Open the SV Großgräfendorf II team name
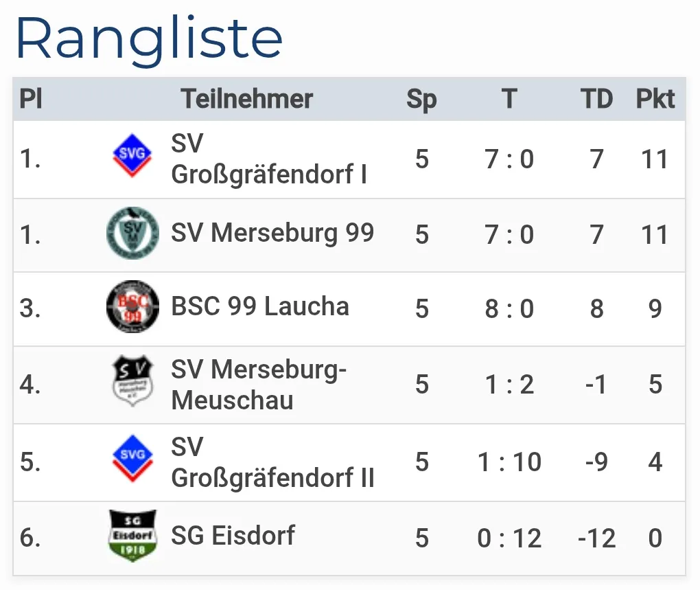The width and height of the screenshot is (700, 590). [x=272, y=462]
